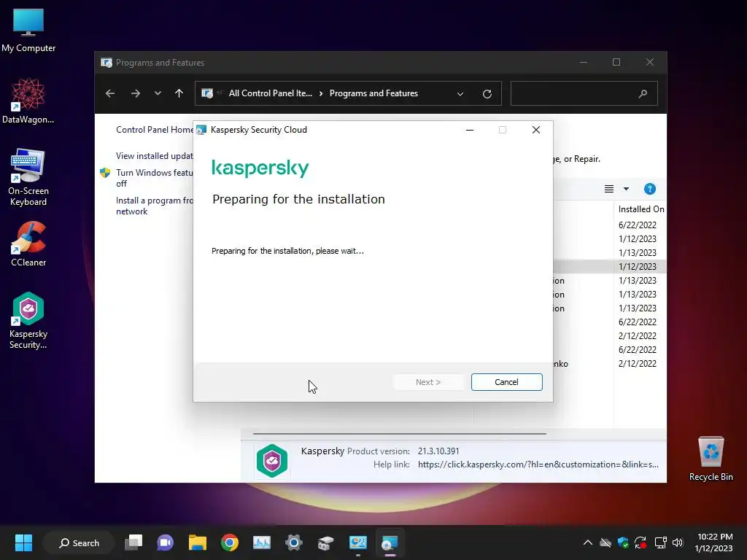Open File Explorer from the taskbar
Image resolution: width=747 pixels, height=560 pixels.
[197, 542]
